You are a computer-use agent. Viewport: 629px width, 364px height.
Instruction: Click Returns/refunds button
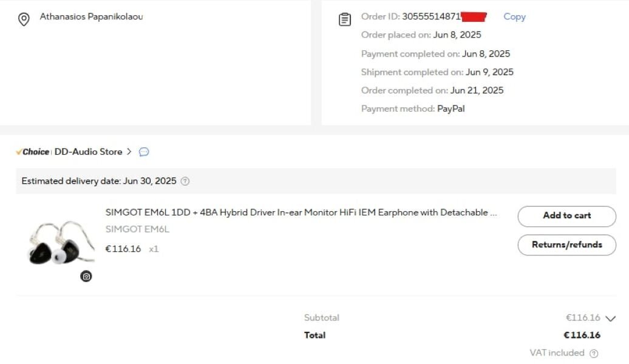click(567, 245)
